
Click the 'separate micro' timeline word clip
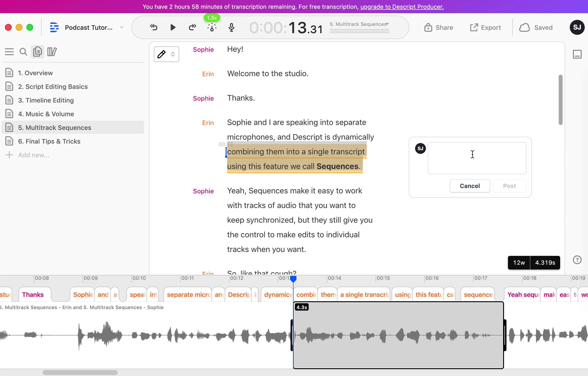coord(188,295)
